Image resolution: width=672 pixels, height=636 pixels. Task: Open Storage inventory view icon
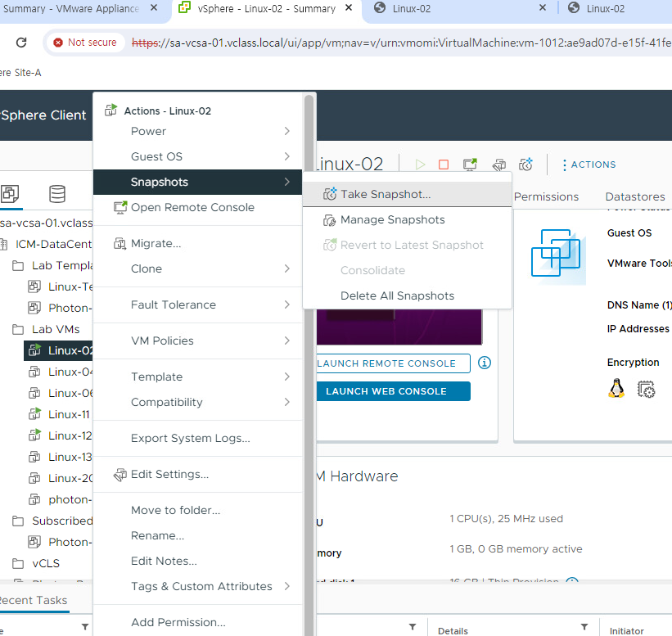point(57,194)
